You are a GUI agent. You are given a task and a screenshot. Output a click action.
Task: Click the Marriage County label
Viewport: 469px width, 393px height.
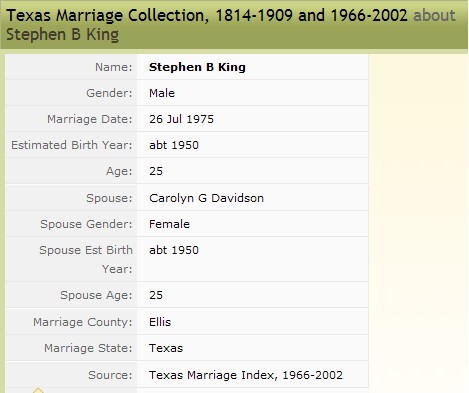pyautogui.click(x=83, y=322)
